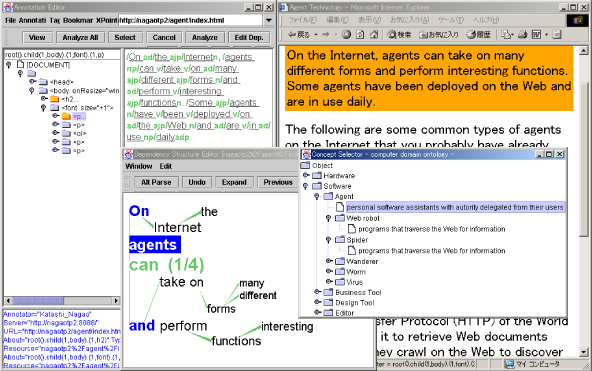Image resolution: width=592 pixels, height=371 pixels.
Task: Expand the head element node
Action: tap(32, 82)
